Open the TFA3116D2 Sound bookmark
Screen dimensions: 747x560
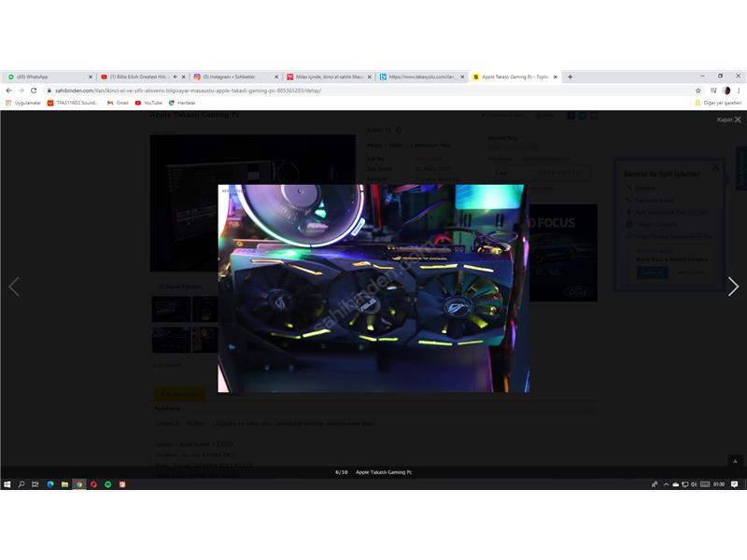click(73, 103)
